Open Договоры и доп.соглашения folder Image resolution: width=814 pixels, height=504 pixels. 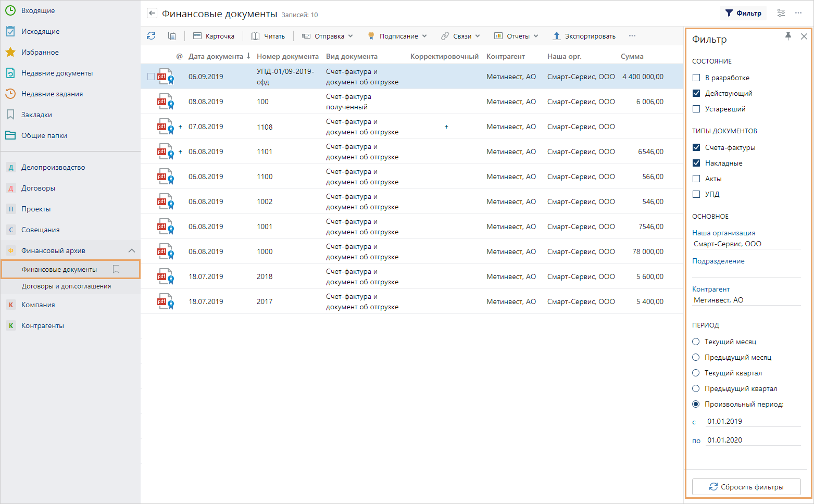66,286
